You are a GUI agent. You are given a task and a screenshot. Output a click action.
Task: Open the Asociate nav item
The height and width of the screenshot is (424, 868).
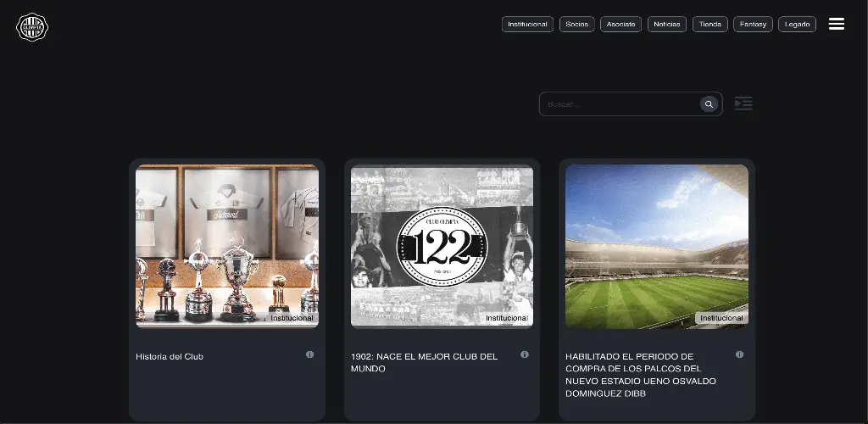(620, 25)
